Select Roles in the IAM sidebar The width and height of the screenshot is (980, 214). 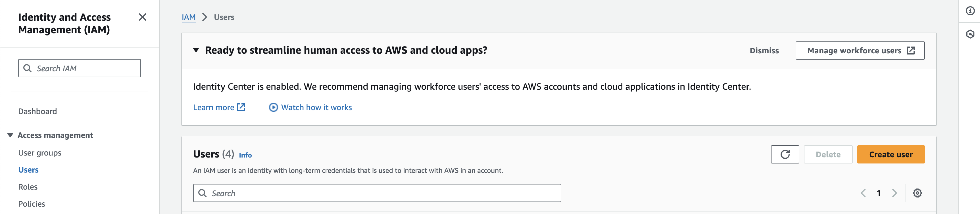tap(27, 187)
